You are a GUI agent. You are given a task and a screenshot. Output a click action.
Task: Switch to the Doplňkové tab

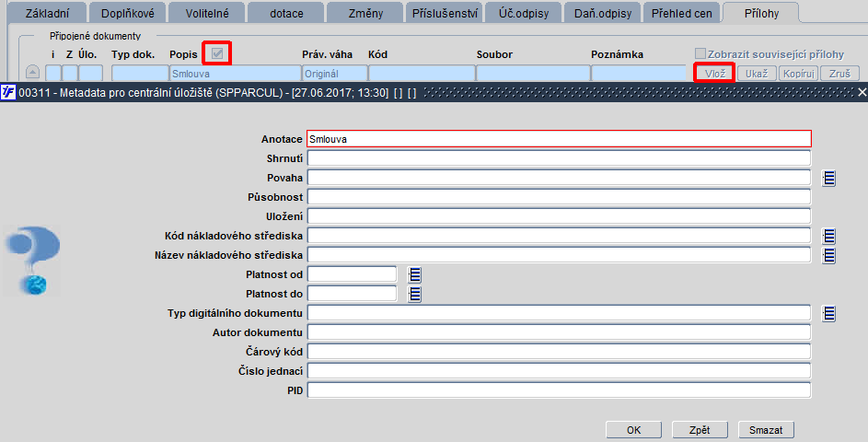click(x=127, y=13)
